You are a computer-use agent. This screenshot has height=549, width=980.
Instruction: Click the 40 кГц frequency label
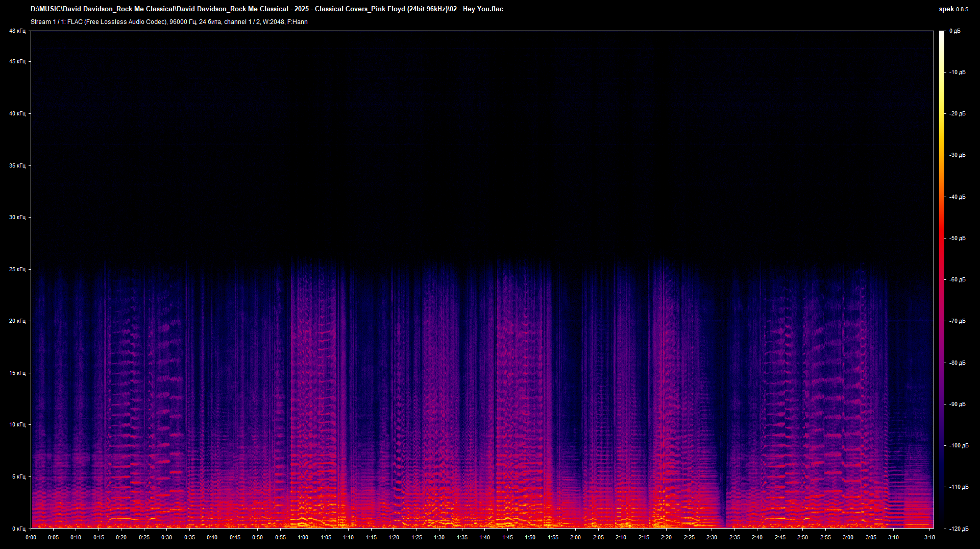17,113
